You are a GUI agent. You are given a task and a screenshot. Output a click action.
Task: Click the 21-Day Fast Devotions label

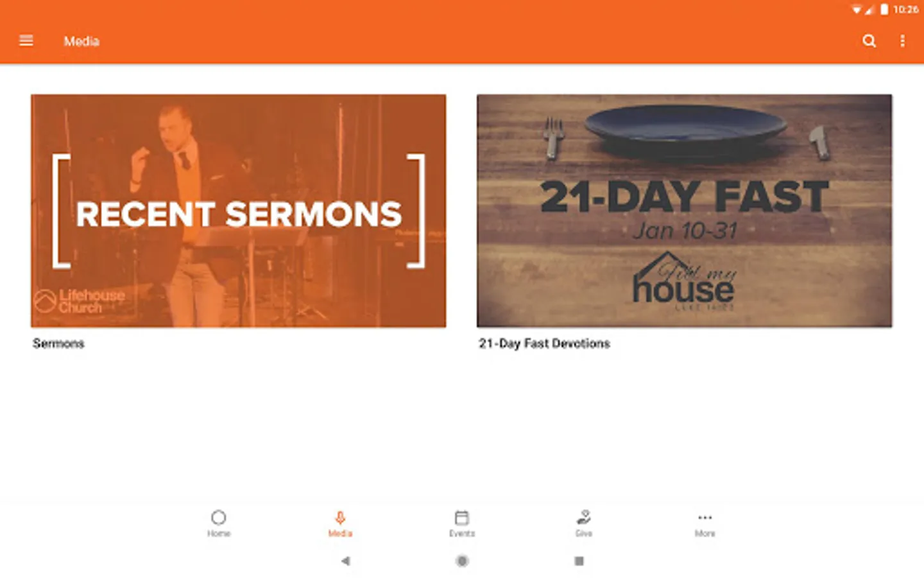point(544,344)
